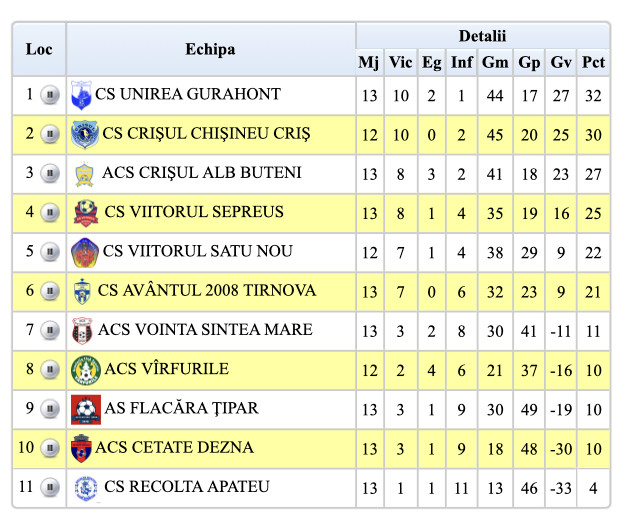Click the ACS Crișul Alb Buteni logo
631x524 pixels.
[x=84, y=174]
